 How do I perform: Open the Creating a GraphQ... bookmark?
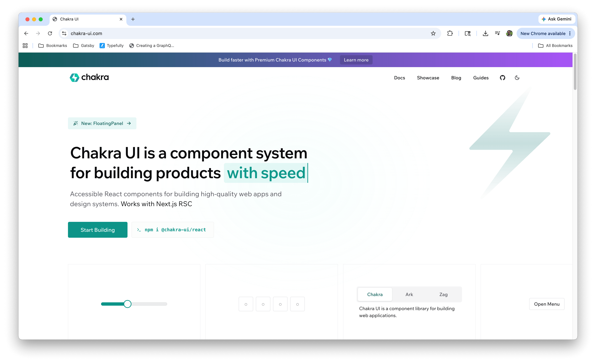click(x=152, y=45)
